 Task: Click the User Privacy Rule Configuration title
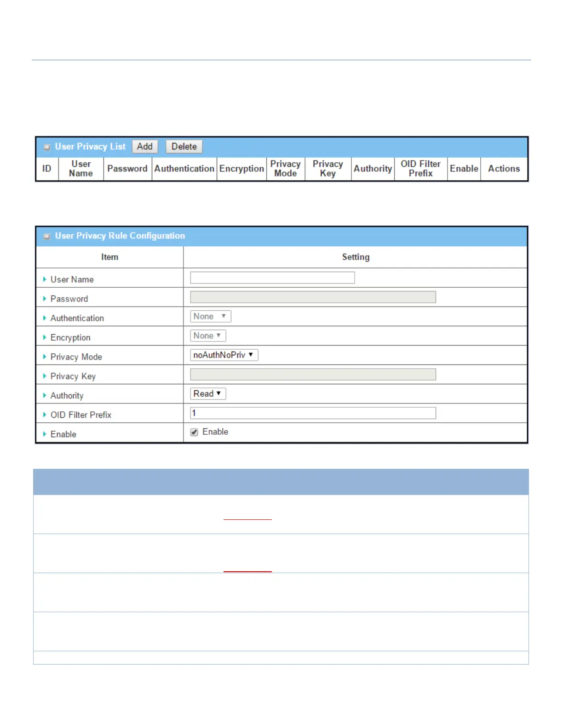[x=120, y=236]
